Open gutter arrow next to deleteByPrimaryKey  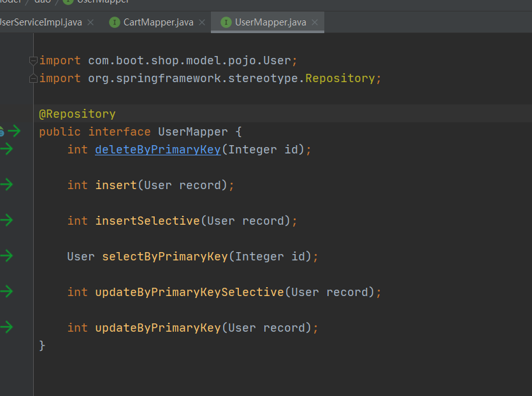tap(6, 149)
